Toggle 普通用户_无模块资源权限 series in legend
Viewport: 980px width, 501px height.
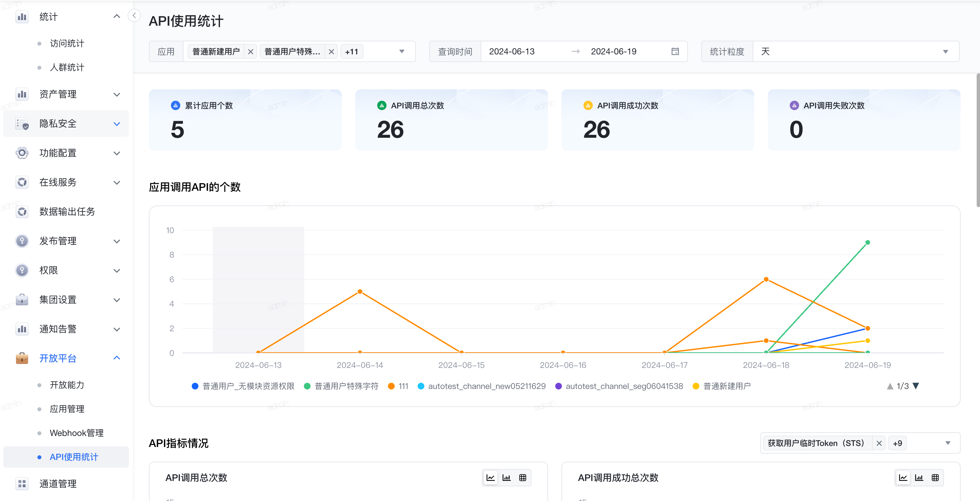point(243,386)
